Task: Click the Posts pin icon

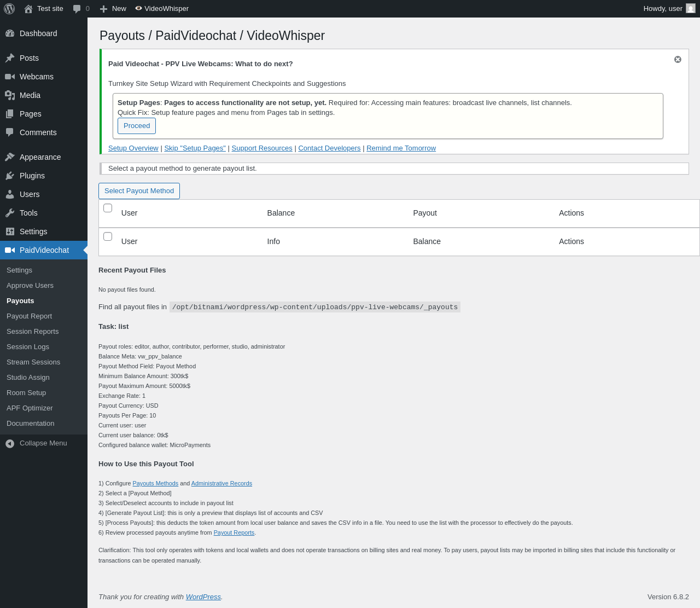Action: coord(10,58)
